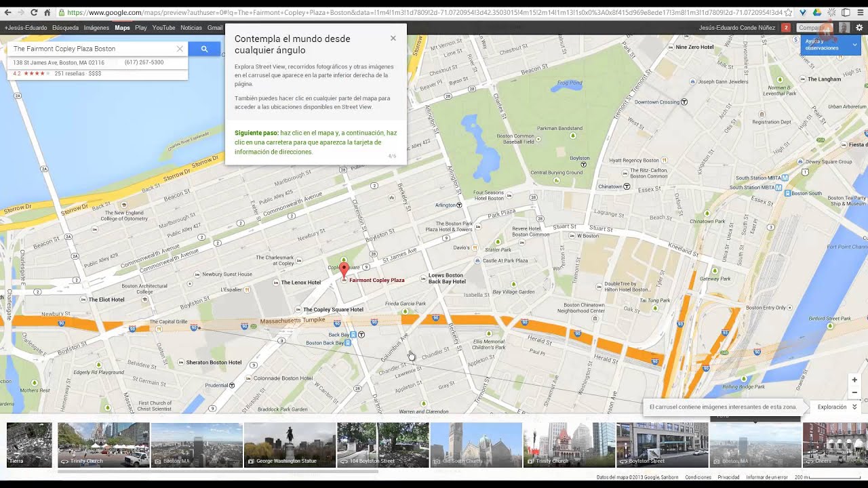
Task: Click the account name Jesús-Eduardo Conde Núñez
Action: point(737,28)
